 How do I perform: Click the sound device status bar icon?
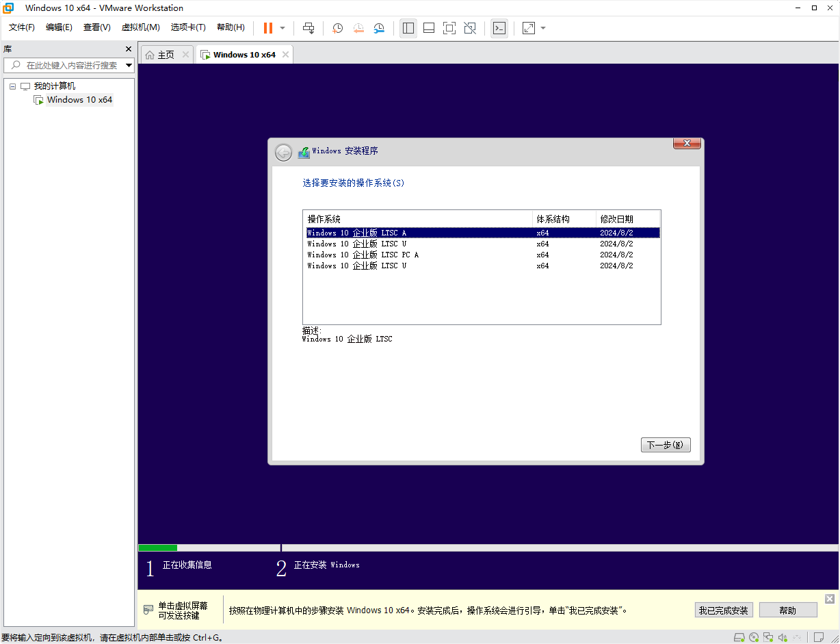(x=782, y=637)
